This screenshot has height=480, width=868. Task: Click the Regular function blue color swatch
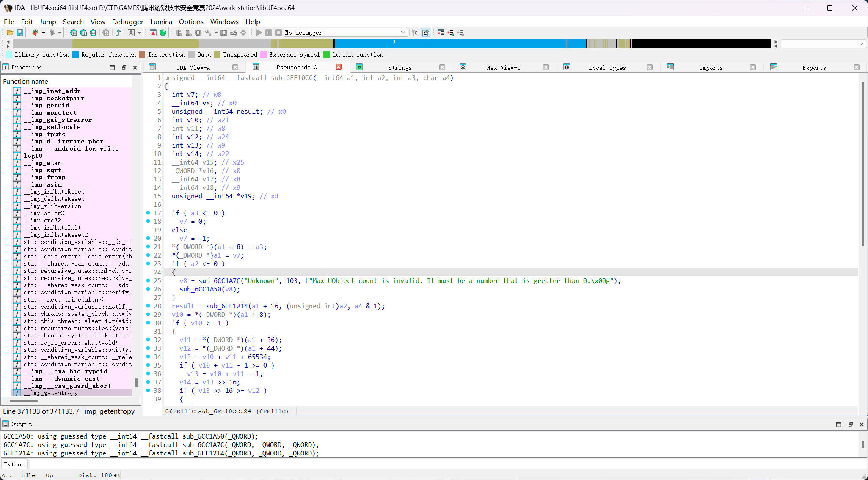click(76, 55)
